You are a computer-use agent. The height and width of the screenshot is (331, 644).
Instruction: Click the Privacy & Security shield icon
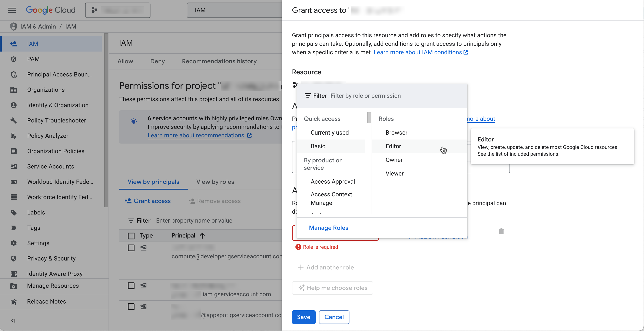[x=13, y=258]
